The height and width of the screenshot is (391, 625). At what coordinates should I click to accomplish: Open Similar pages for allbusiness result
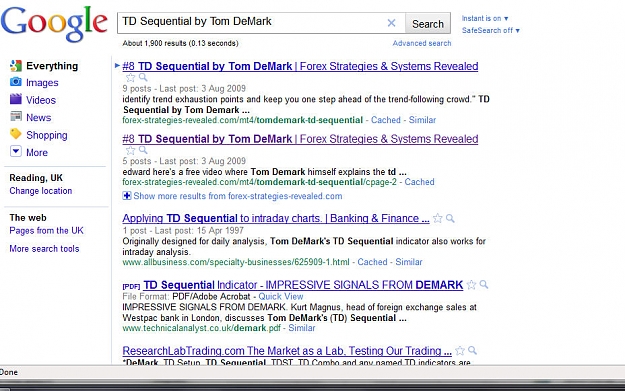pos(409,262)
